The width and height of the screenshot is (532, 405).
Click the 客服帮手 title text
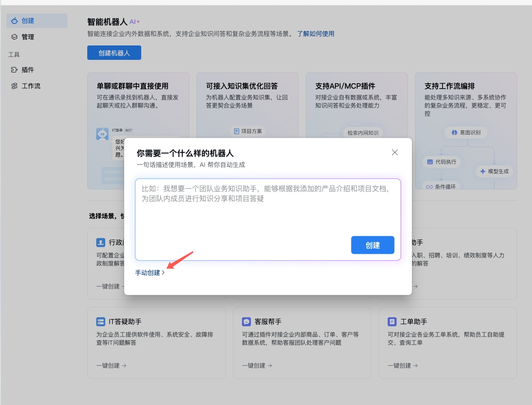[268, 321]
